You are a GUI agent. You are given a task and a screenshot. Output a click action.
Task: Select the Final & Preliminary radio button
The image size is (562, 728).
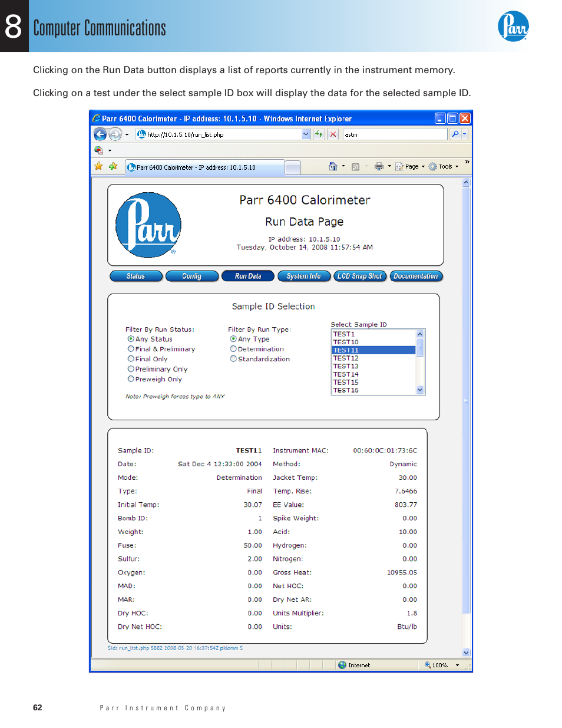click(x=131, y=349)
